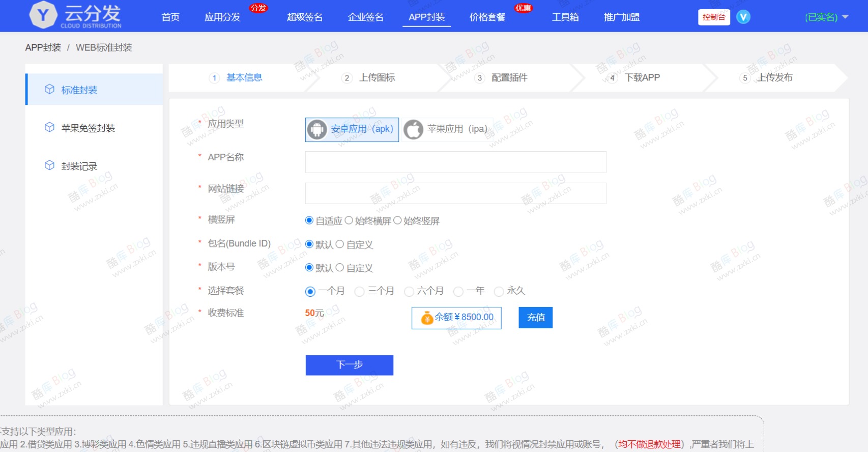Click the 云分发 hexagon logo

pyautogui.click(x=43, y=15)
